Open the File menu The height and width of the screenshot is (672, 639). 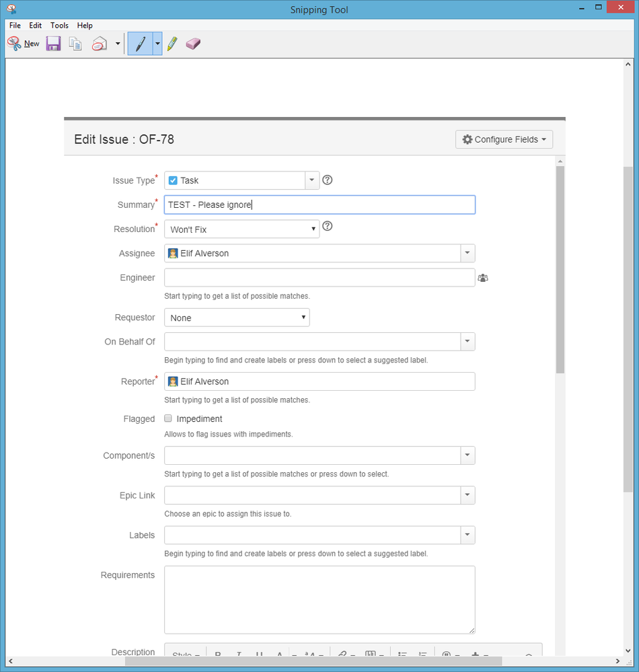click(x=15, y=26)
